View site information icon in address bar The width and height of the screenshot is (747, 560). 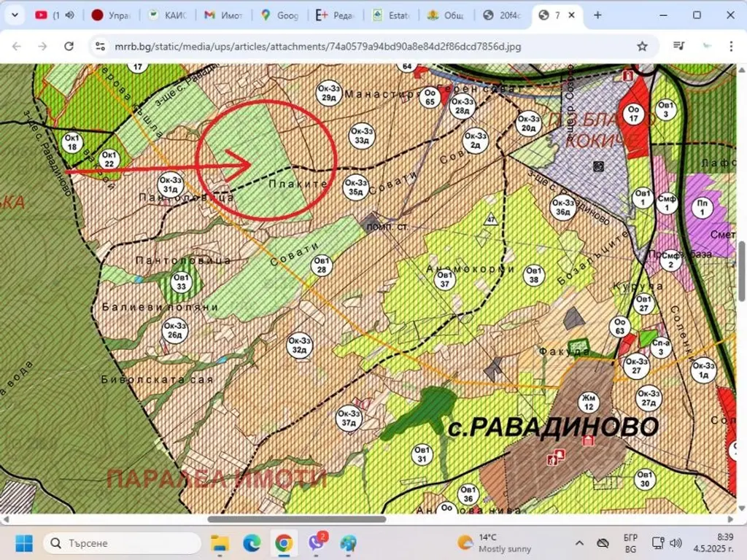[100, 46]
